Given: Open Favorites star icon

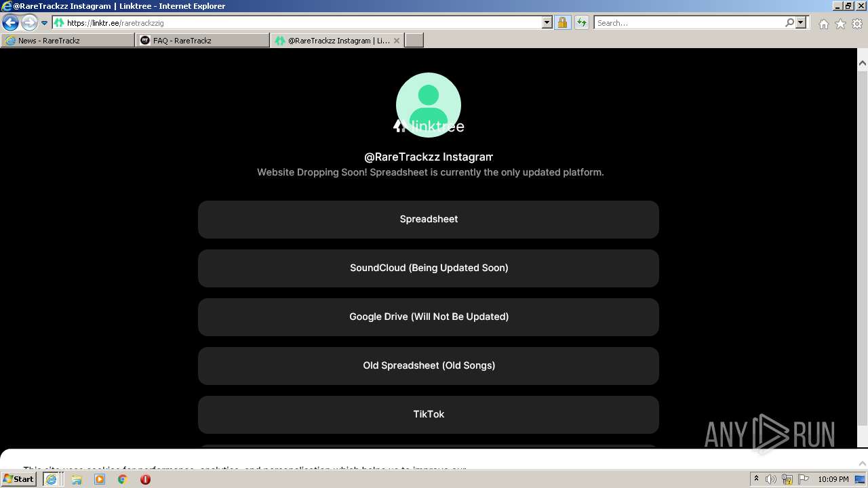Looking at the screenshot, I should coord(840,24).
